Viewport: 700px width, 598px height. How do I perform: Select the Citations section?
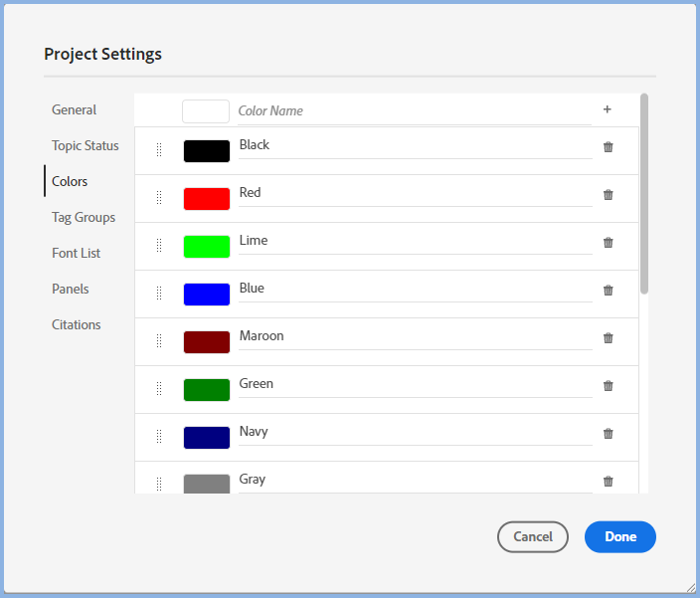tap(77, 325)
